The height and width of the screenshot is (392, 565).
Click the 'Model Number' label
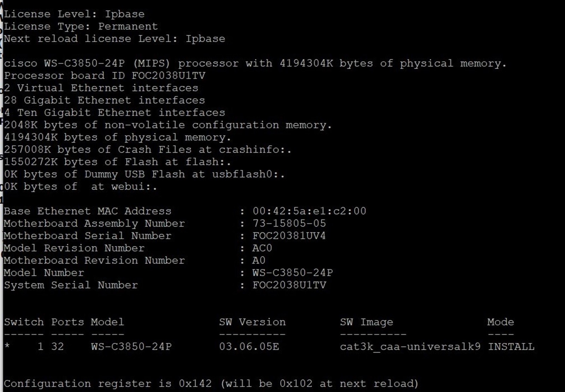pos(44,273)
